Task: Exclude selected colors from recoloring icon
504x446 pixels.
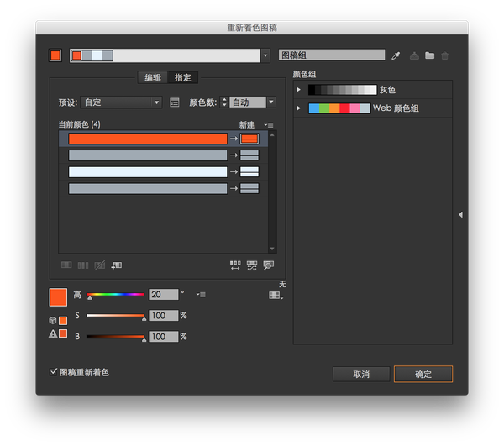Action: (x=100, y=265)
